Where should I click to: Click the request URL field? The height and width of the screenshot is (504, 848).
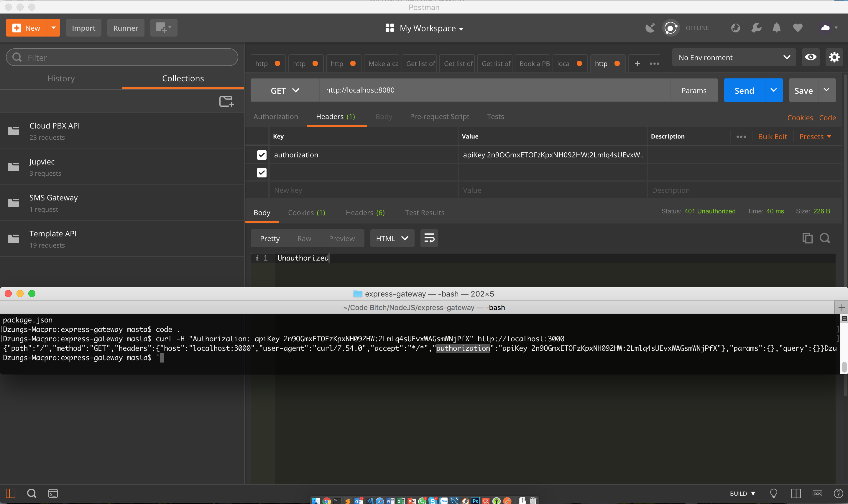click(494, 90)
